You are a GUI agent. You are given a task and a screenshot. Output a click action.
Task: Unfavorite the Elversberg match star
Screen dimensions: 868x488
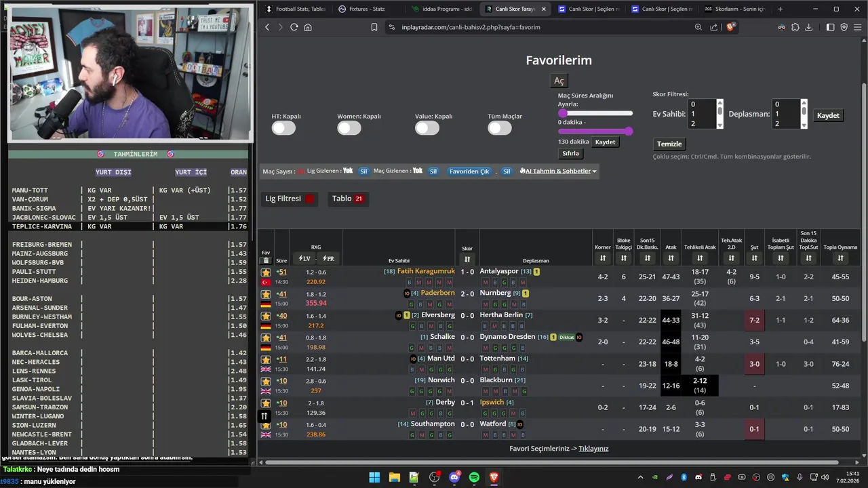tap(266, 316)
